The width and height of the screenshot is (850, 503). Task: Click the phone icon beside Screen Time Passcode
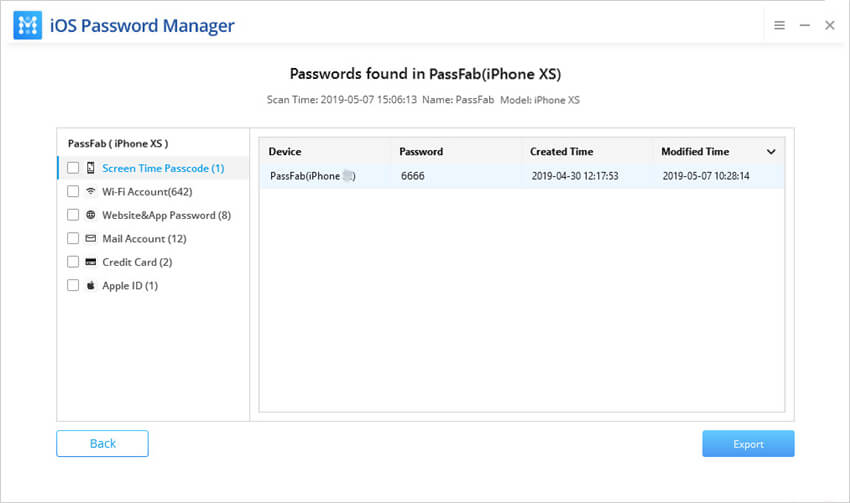point(91,168)
